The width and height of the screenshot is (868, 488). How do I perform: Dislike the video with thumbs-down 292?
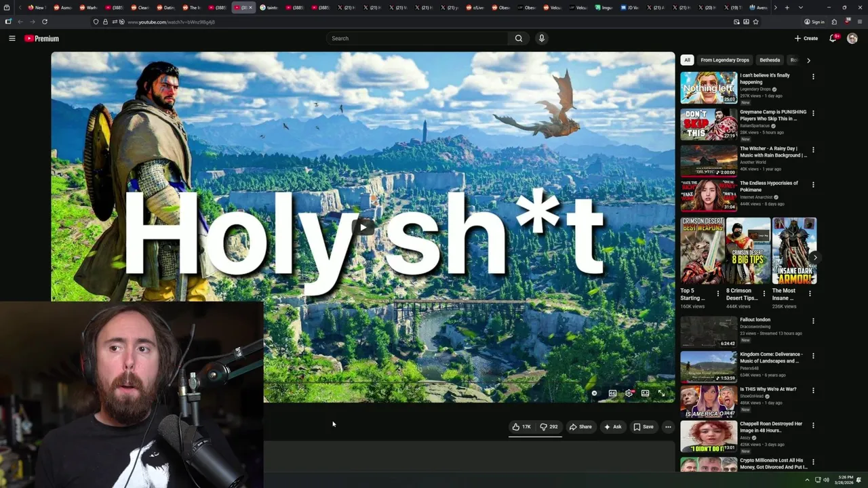tap(549, 427)
